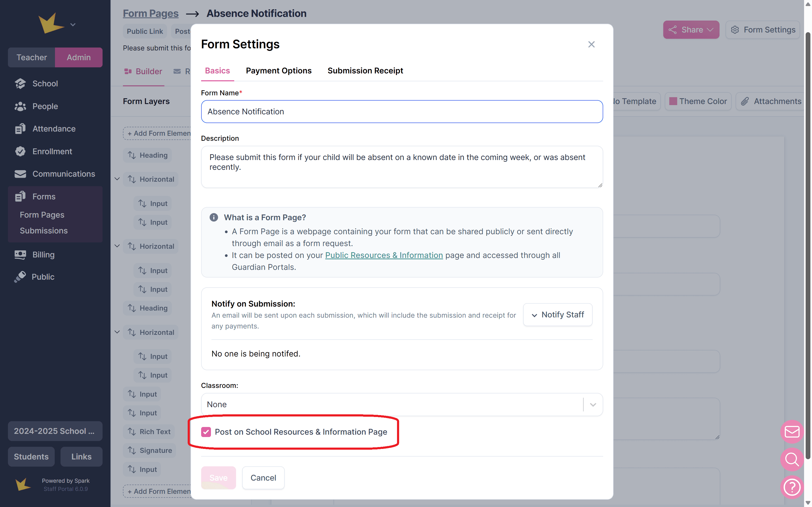The height and width of the screenshot is (507, 812).
Task: Switch to Teacher mode toggle
Action: (x=31, y=57)
